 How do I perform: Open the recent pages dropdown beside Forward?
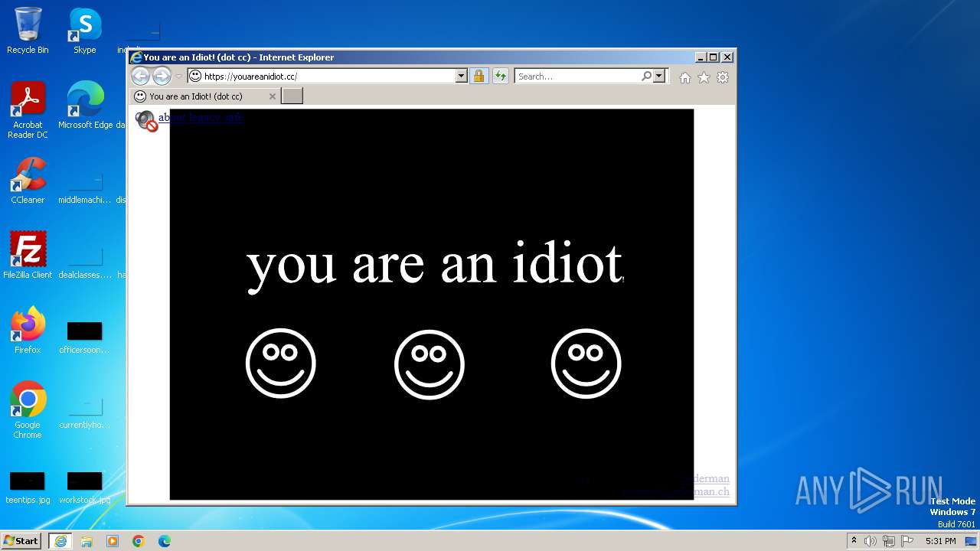[178, 77]
